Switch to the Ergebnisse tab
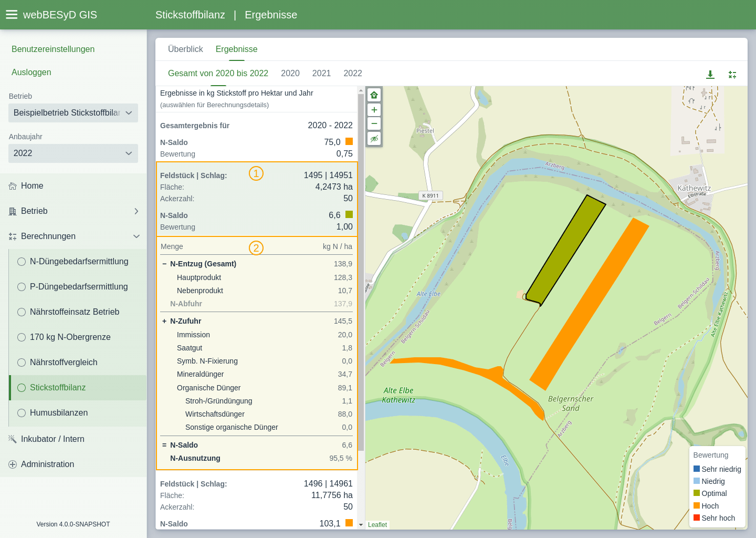 click(x=236, y=49)
